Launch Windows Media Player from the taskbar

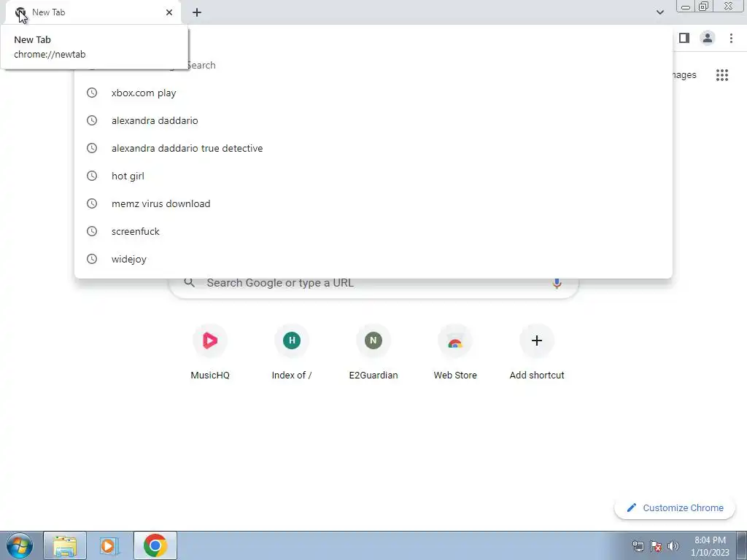coord(109,545)
